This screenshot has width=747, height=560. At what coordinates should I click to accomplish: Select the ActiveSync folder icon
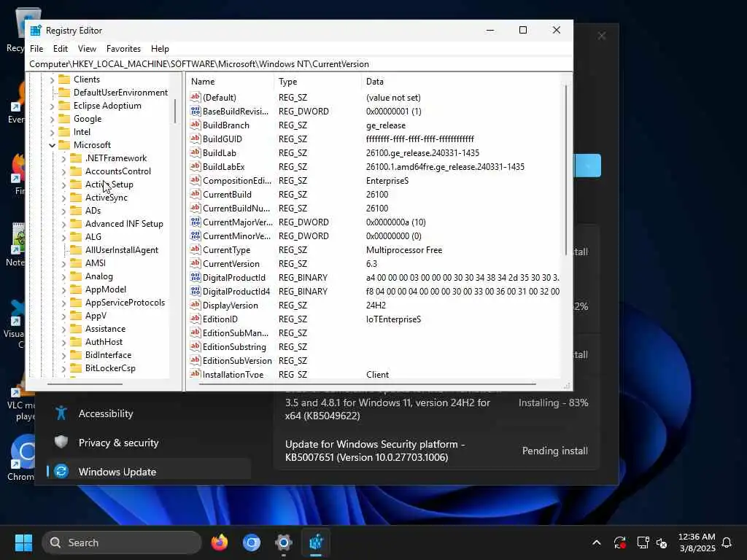[76, 197]
